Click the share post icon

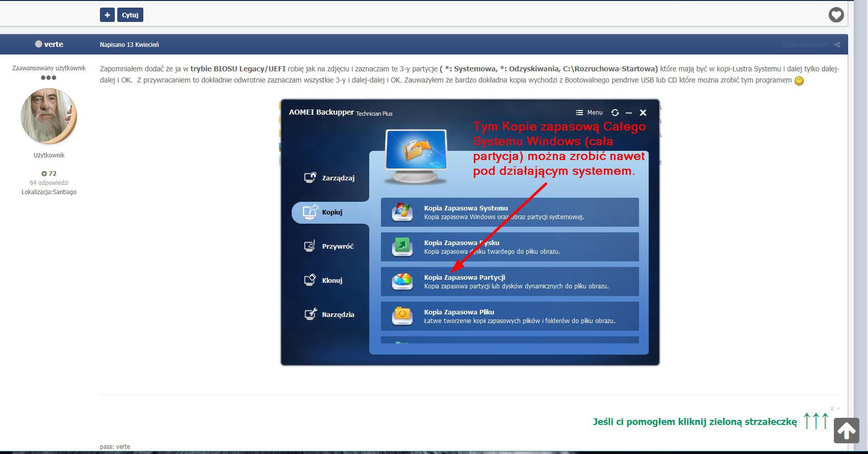pyautogui.click(x=837, y=45)
